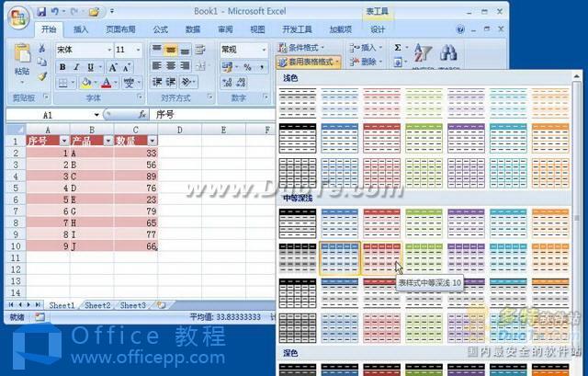Switch to the 插入 ribbon tab

81,29
